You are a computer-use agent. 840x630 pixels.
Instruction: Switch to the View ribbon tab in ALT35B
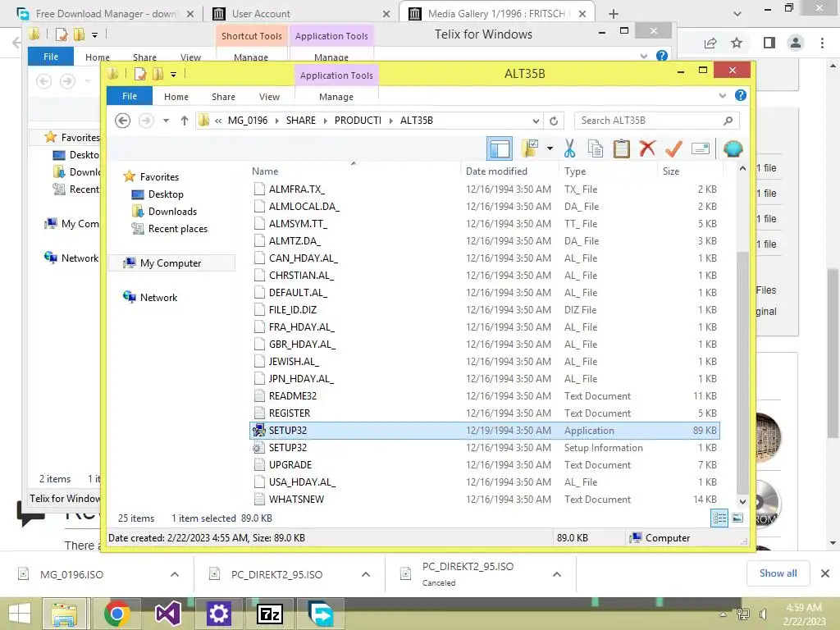[x=269, y=97]
